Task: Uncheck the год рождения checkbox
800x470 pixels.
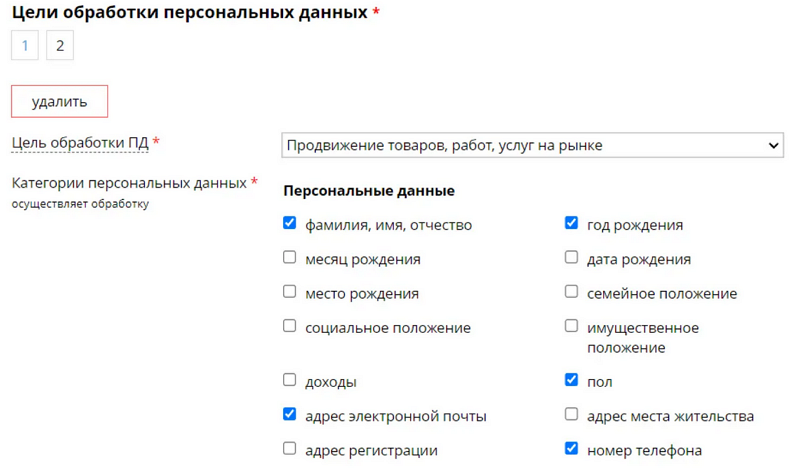Action: [572, 223]
